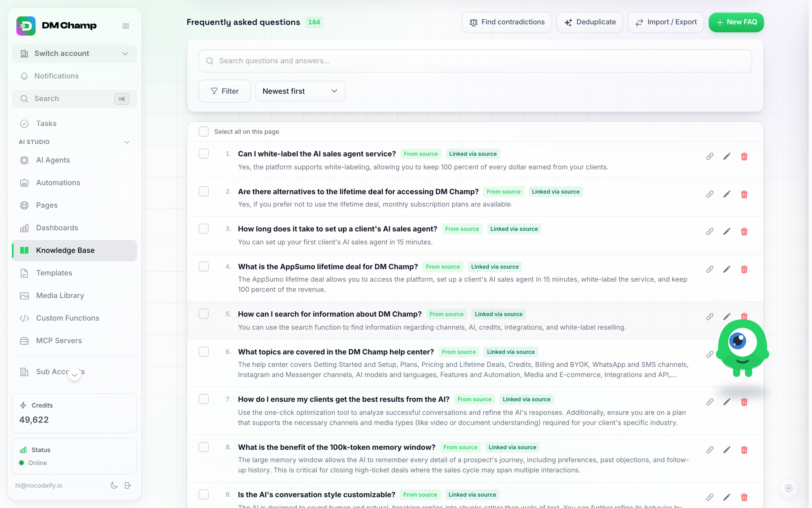
Task: Select the AppSumo lifetime deal FAQ checkbox
Action: click(203, 267)
